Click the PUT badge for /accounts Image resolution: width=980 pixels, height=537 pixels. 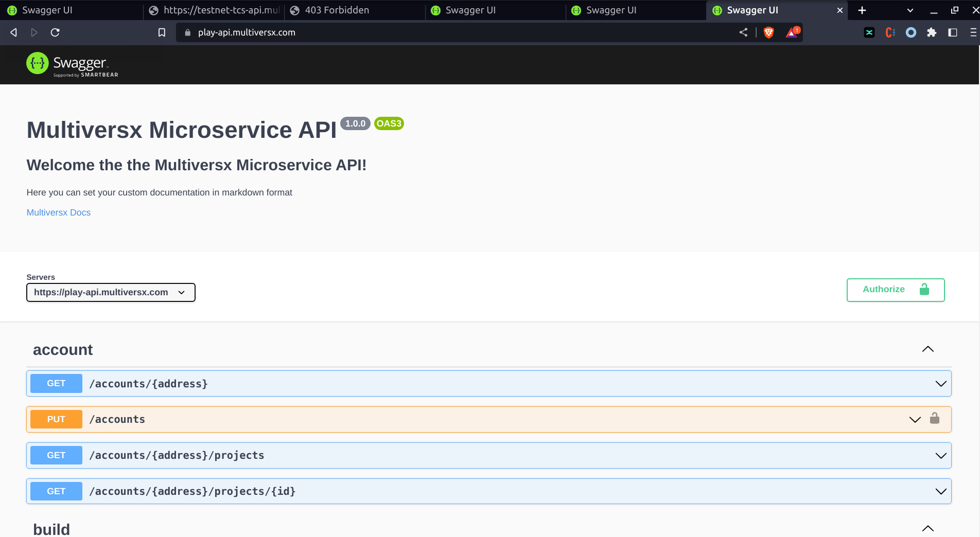pos(56,419)
